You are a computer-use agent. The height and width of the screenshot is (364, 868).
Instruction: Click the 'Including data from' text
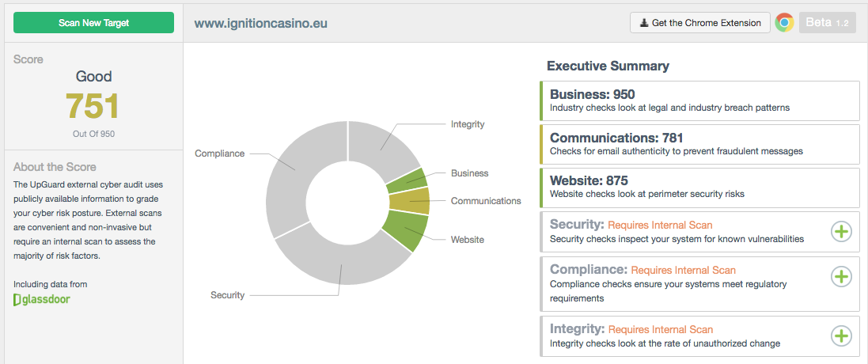(x=51, y=284)
